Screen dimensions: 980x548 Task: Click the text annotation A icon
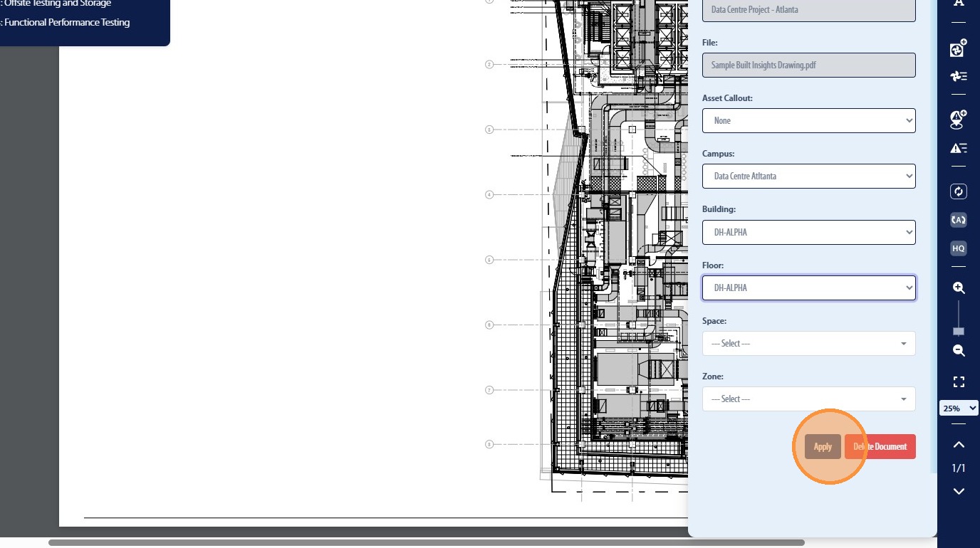pyautogui.click(x=959, y=4)
